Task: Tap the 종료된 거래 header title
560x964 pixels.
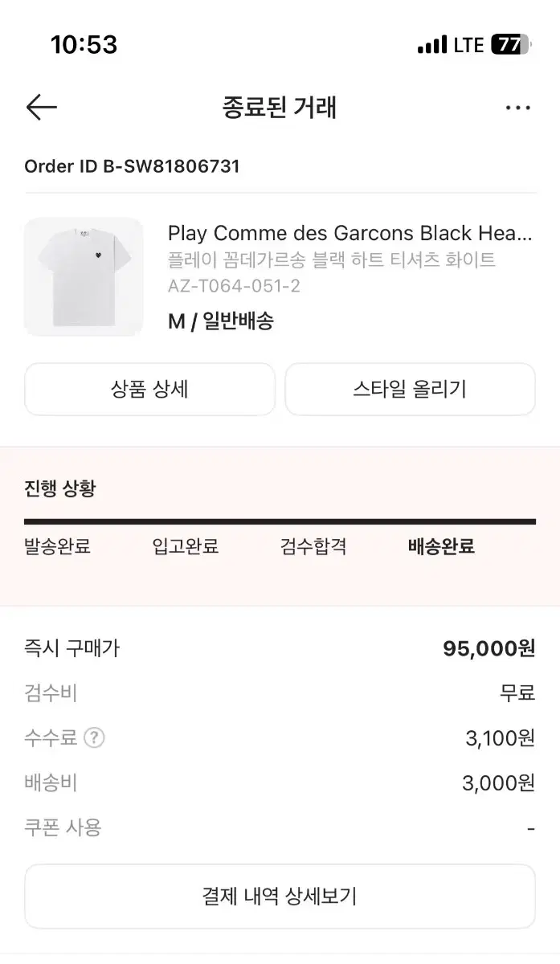Action: tap(280, 107)
